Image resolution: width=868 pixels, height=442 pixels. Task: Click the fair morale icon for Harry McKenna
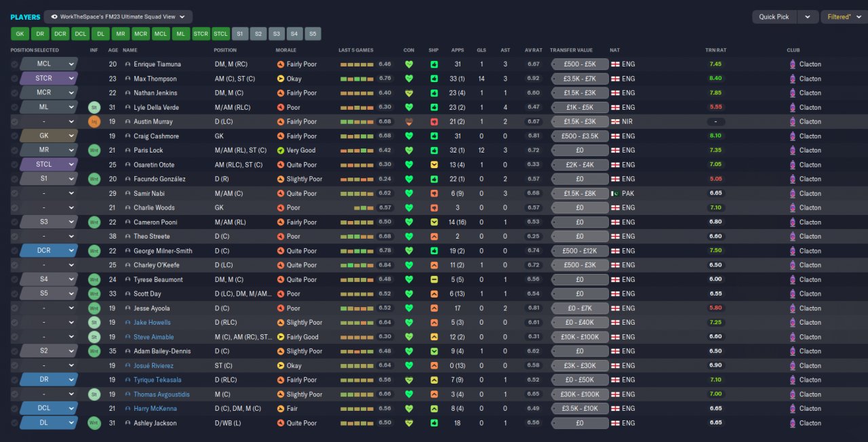click(x=281, y=409)
